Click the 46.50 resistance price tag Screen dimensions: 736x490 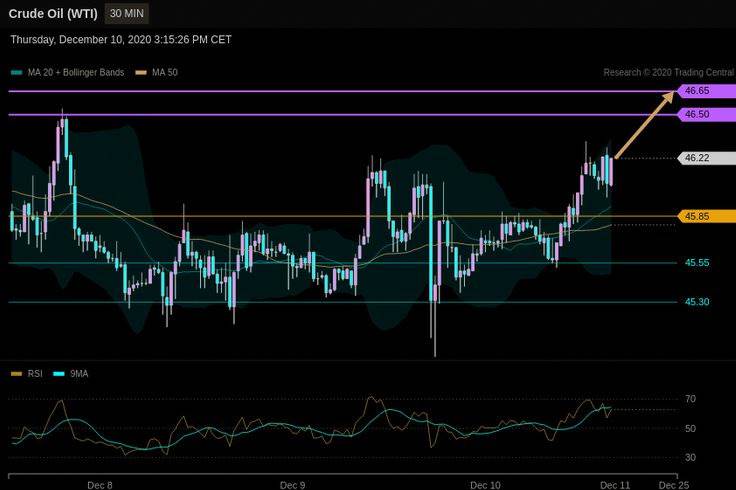click(706, 114)
